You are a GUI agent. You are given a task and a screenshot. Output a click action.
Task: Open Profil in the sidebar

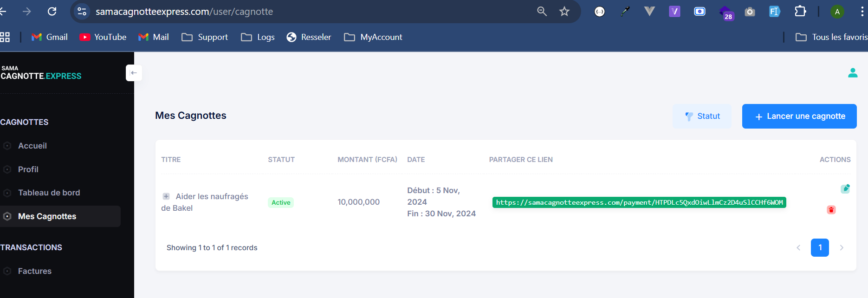(x=28, y=169)
